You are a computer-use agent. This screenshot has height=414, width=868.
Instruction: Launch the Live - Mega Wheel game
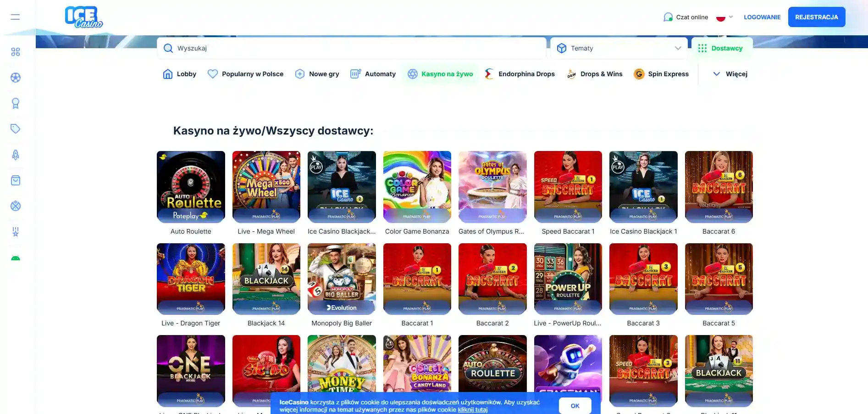tap(266, 187)
